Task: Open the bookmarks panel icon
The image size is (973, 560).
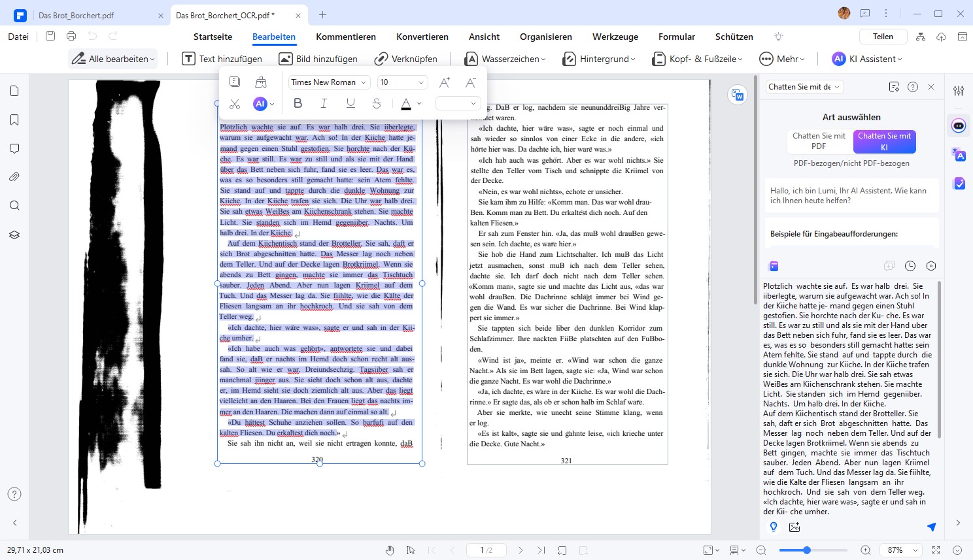Action: (x=14, y=120)
